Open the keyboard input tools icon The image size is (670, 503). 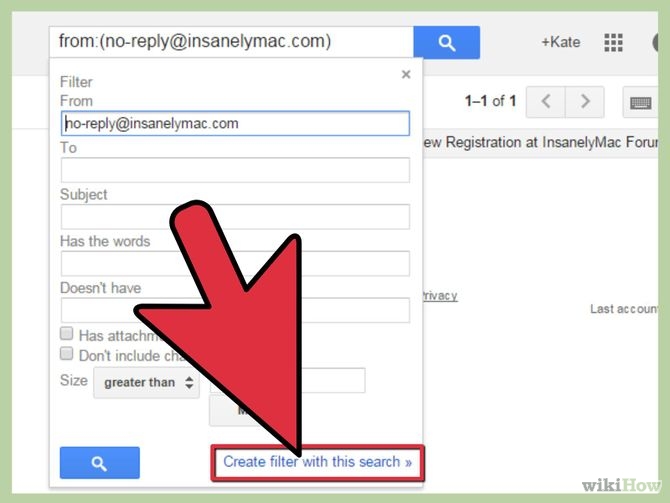point(640,103)
